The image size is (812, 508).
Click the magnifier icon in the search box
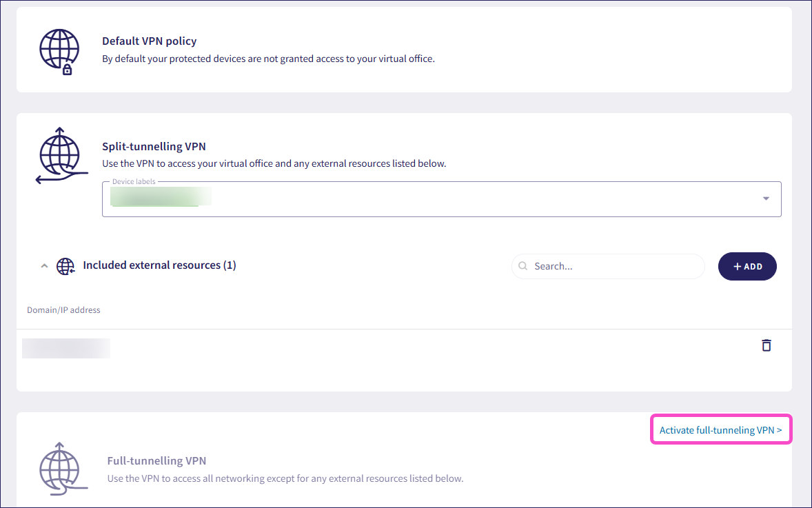[x=523, y=266]
